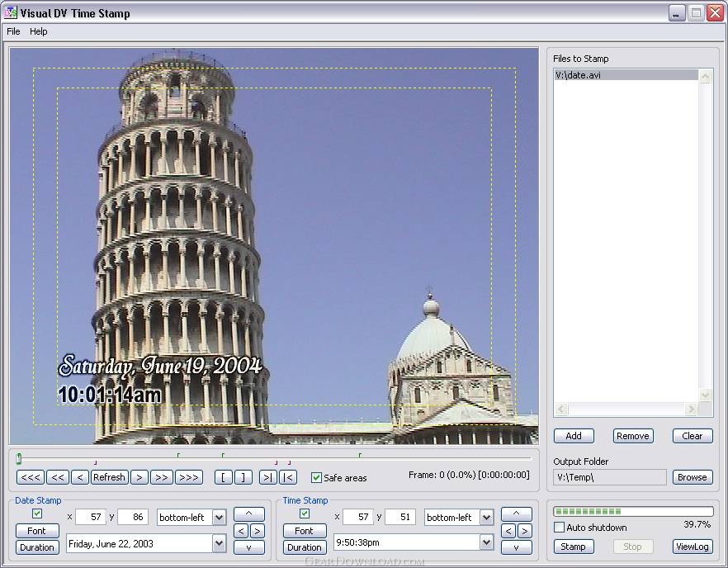Move Date Stamp right with > button
728x568 pixels.
258,530
